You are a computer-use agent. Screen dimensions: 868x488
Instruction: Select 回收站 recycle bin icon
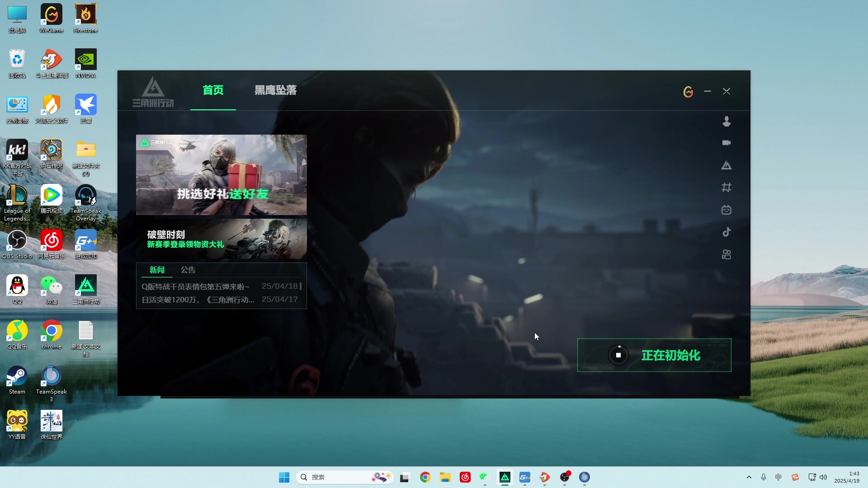click(x=17, y=64)
